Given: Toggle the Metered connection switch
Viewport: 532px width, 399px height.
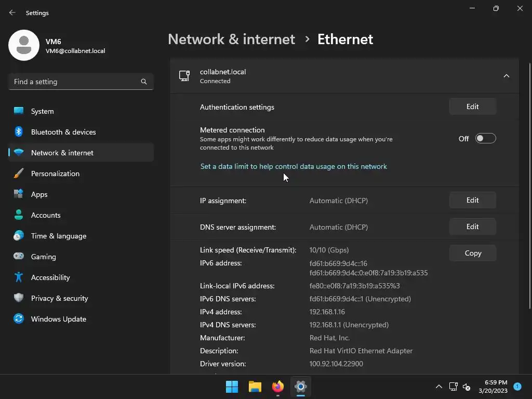Looking at the screenshot, I should 485,139.
